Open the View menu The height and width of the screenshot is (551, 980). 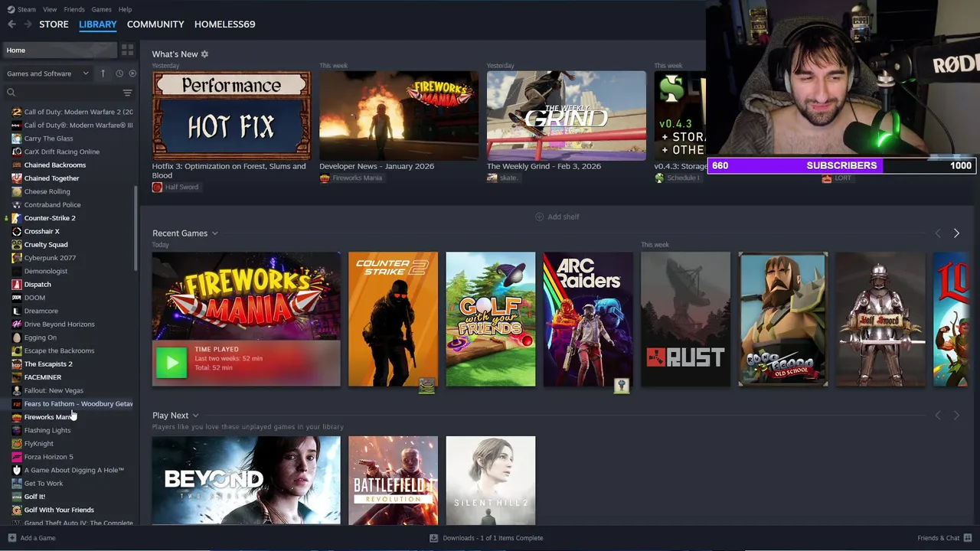pos(50,9)
